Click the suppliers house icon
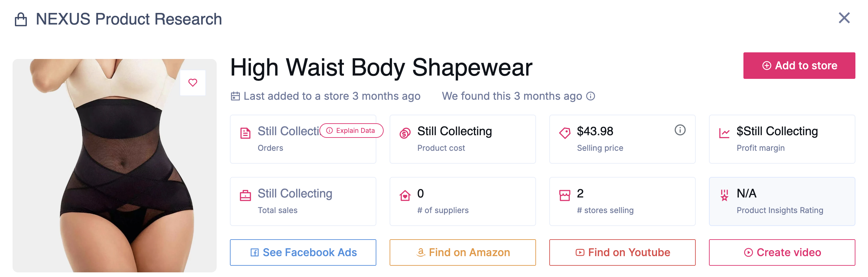Viewport: 868px width, 277px height. (405, 195)
